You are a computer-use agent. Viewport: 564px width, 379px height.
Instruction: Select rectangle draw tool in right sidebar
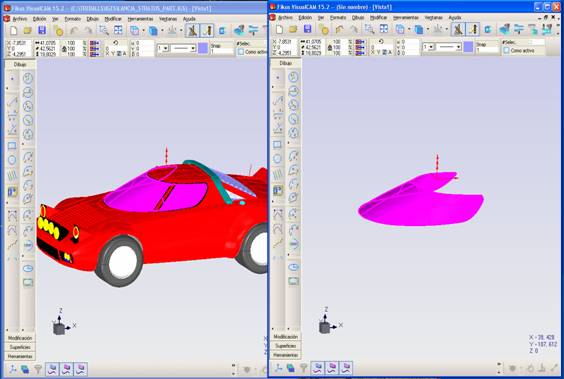(x=277, y=145)
